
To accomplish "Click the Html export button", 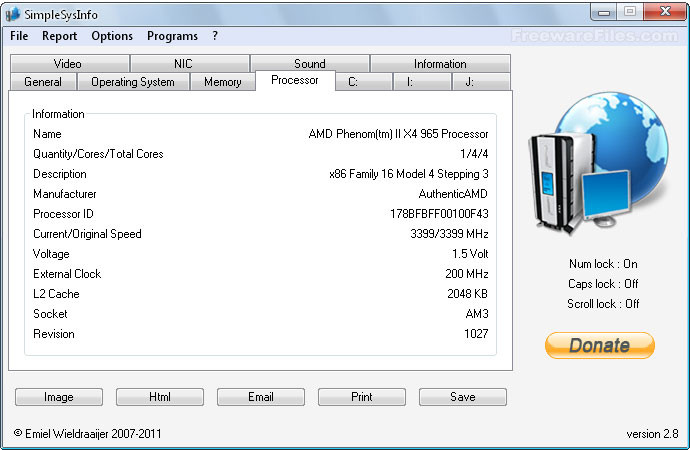I will (160, 397).
